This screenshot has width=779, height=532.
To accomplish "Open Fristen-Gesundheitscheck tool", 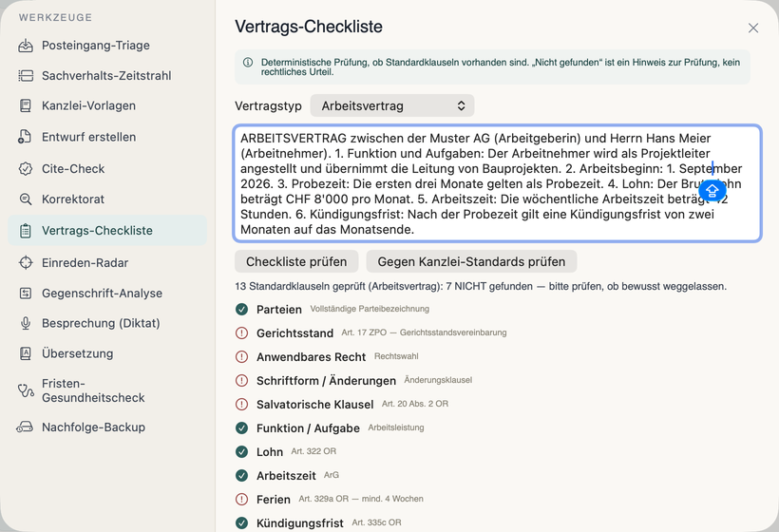I will pos(107,391).
